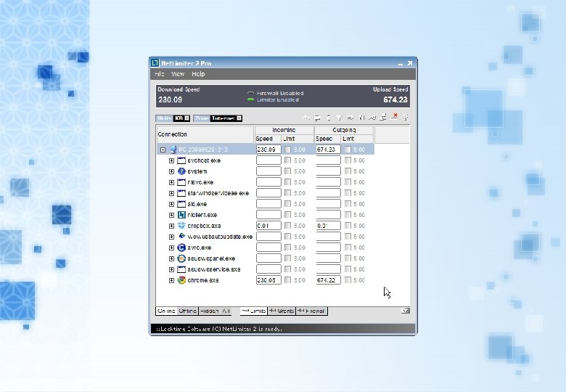Click chrome.exe outgoing speed field 674.22

pos(328,280)
